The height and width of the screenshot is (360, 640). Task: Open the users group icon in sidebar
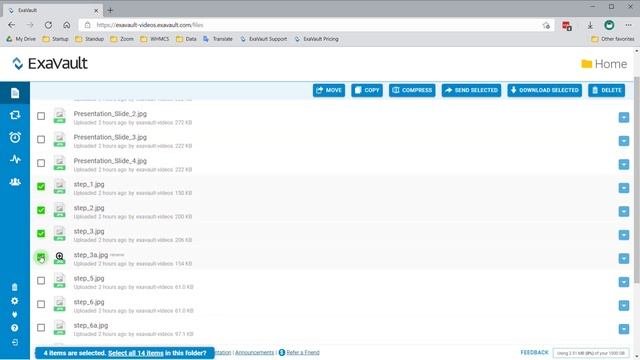click(x=15, y=182)
